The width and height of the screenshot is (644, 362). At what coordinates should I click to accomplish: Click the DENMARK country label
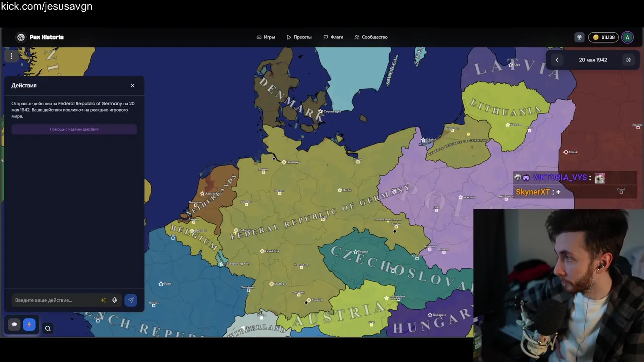291,100
